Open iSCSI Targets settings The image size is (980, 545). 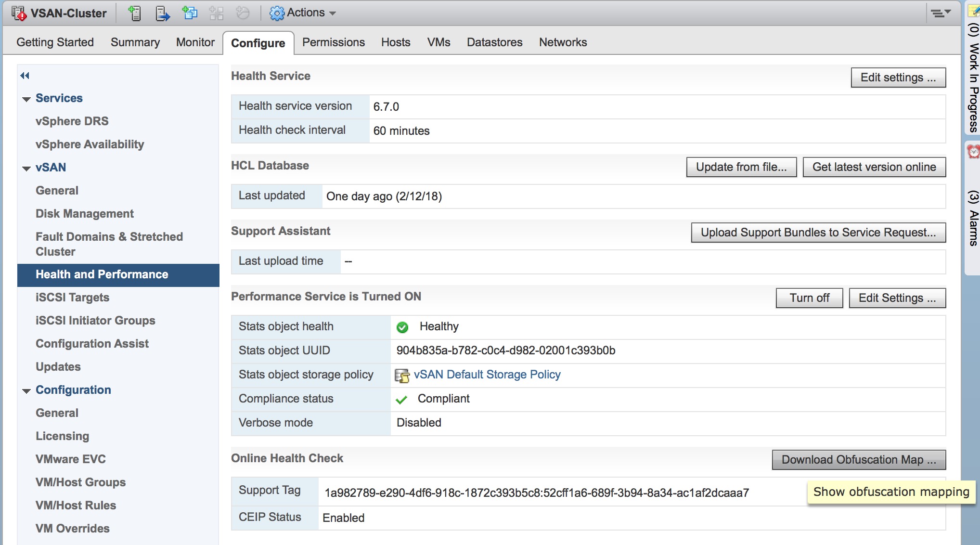[72, 298]
